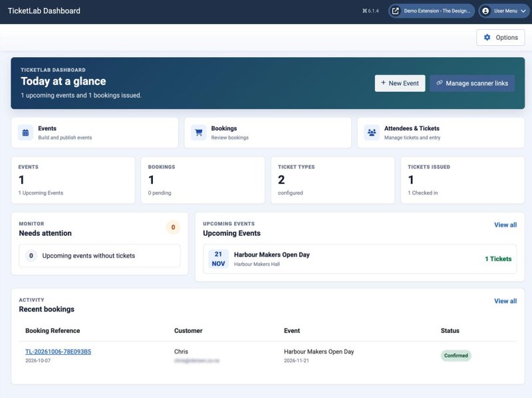Click Harbour Makers Open Day in bookings table
The height and width of the screenshot is (398, 532).
coord(319,351)
